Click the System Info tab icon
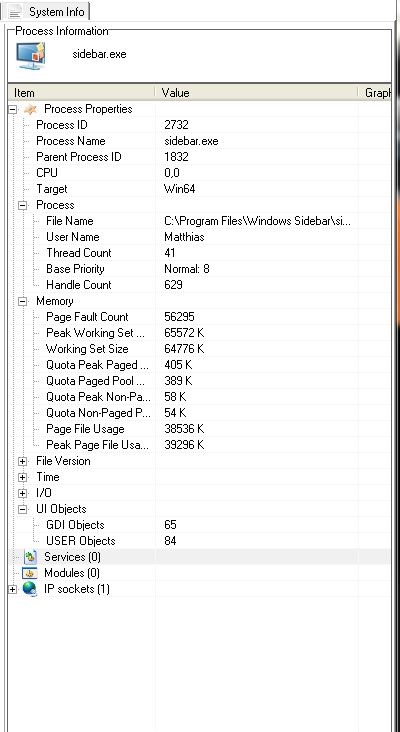This screenshot has height=732, width=400. [15, 12]
